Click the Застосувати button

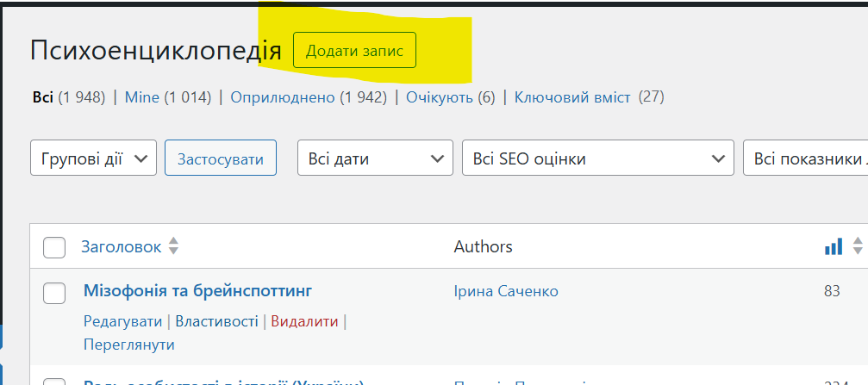click(x=221, y=158)
